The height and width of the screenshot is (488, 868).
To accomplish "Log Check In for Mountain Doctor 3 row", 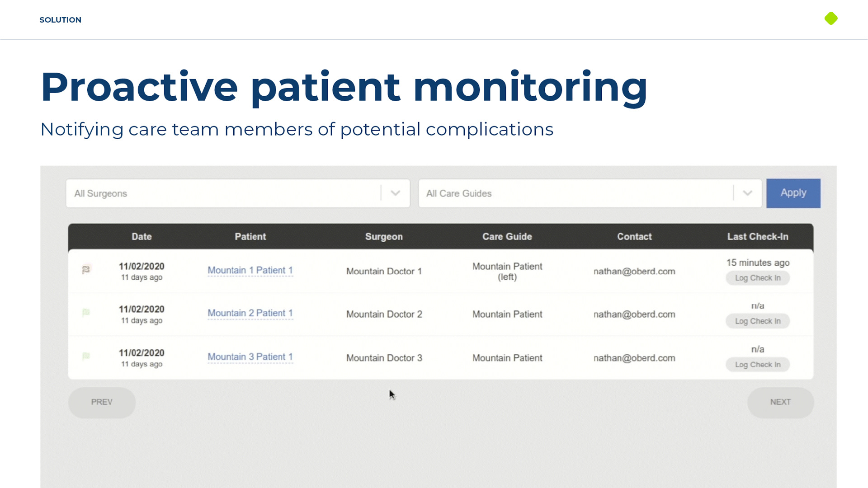I will tap(758, 365).
